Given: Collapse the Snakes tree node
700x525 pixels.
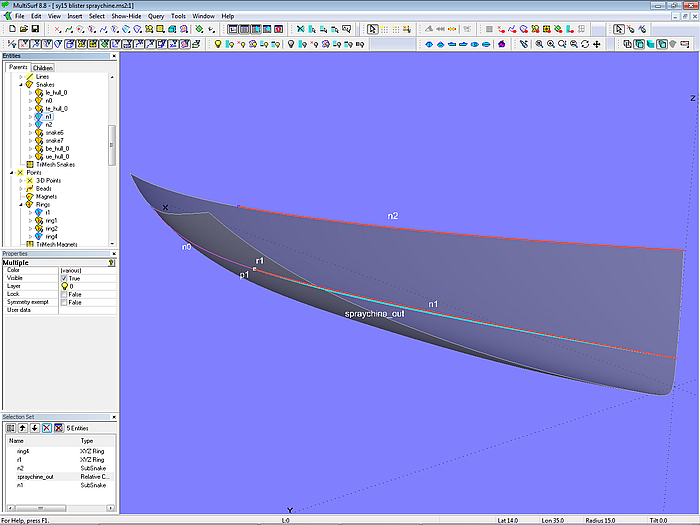Looking at the screenshot, I should coord(21,85).
